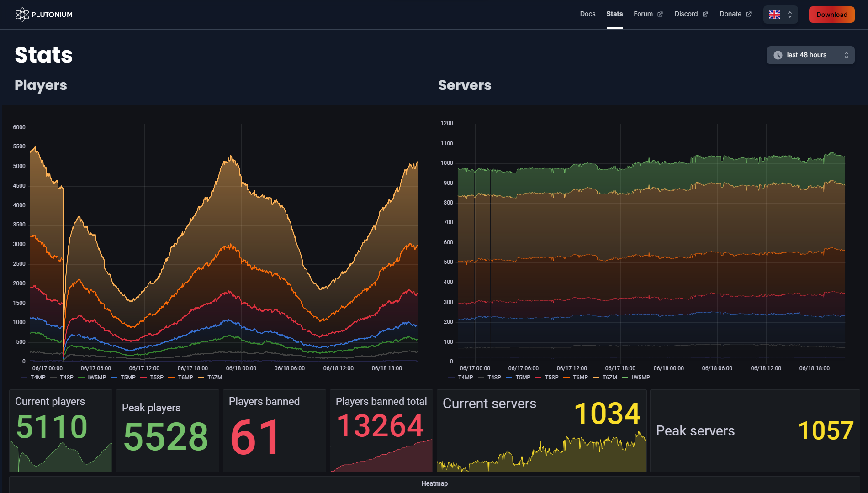Click the Donate external link icon
Image resolution: width=868 pixels, height=493 pixels.
point(749,14)
